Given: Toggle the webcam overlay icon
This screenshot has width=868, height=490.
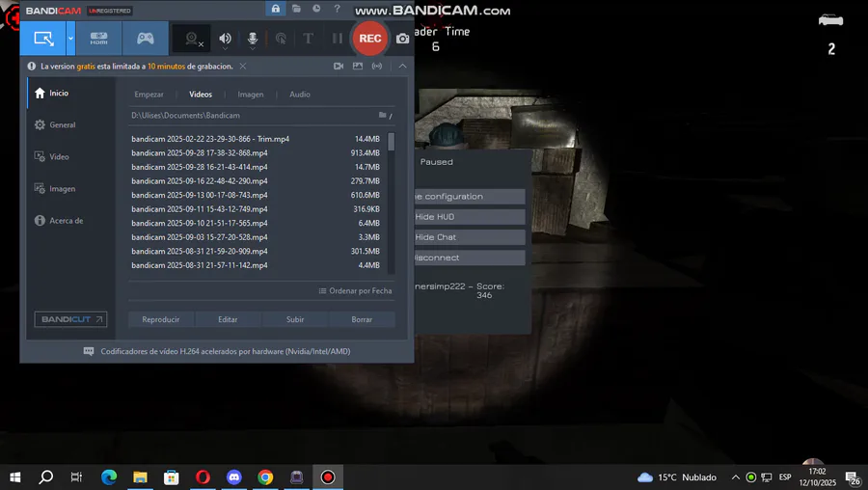Looking at the screenshot, I should coord(193,39).
